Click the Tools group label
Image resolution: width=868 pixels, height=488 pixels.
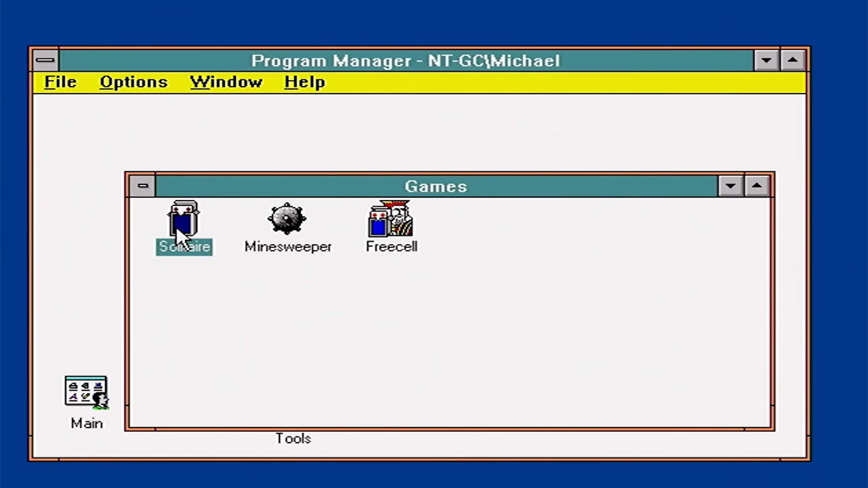[293, 439]
